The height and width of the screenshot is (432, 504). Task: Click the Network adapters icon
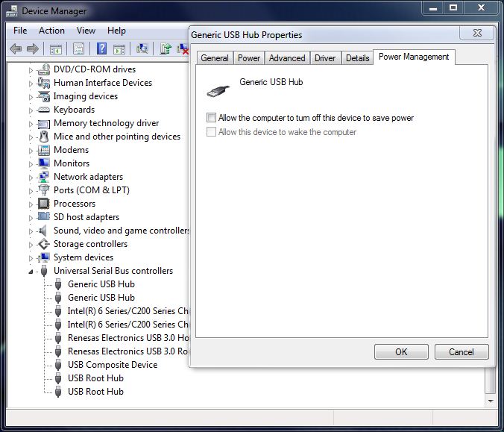point(44,177)
